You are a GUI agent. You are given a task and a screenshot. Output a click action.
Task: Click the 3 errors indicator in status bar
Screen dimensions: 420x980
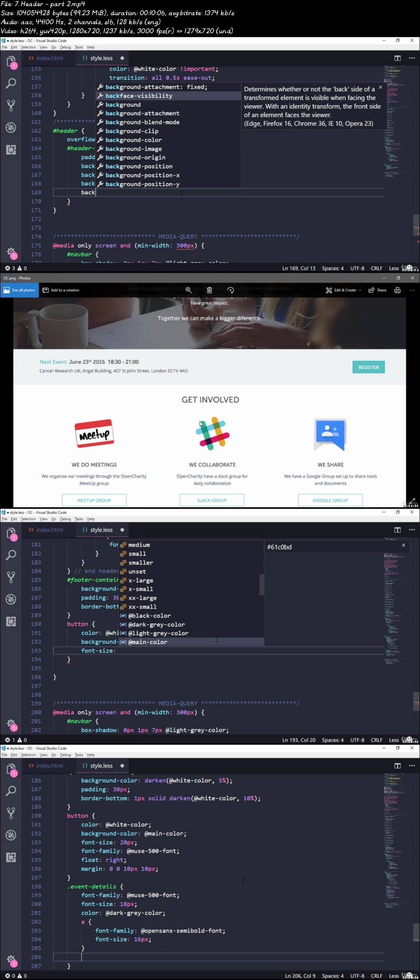pyautogui.click(x=10, y=268)
